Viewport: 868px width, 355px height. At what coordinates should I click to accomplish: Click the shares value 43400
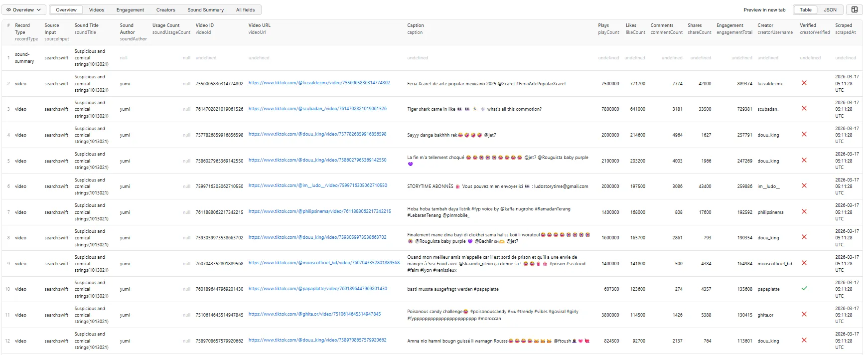(x=705, y=186)
